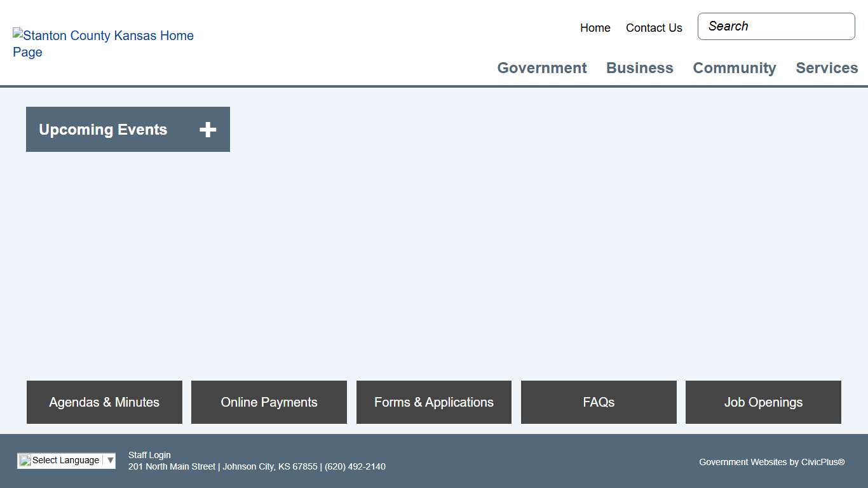The height and width of the screenshot is (488, 868).
Task: Open the Services menu
Action: pyautogui.click(x=826, y=68)
